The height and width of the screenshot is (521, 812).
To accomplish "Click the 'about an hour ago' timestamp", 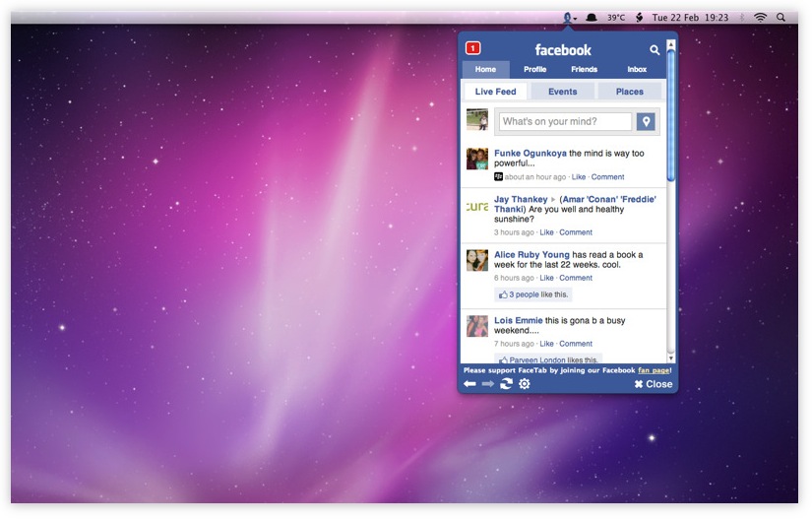I will (535, 177).
